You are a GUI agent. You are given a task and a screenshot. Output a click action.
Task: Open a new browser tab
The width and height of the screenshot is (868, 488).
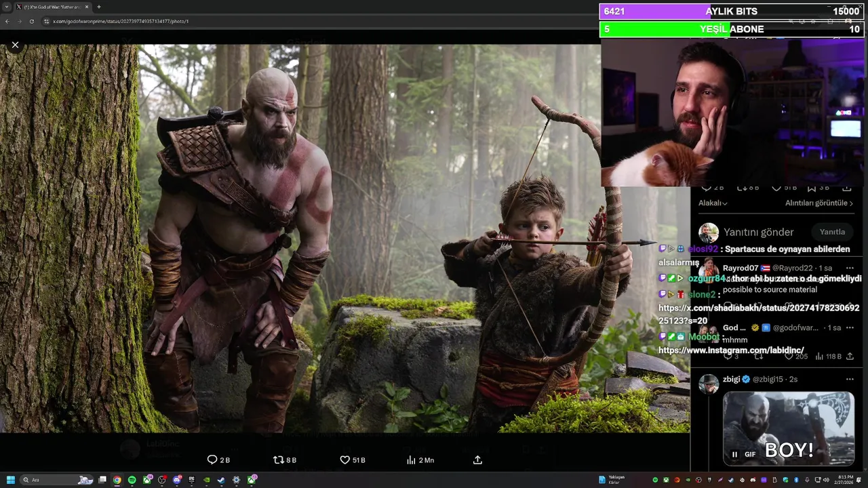[x=99, y=7]
